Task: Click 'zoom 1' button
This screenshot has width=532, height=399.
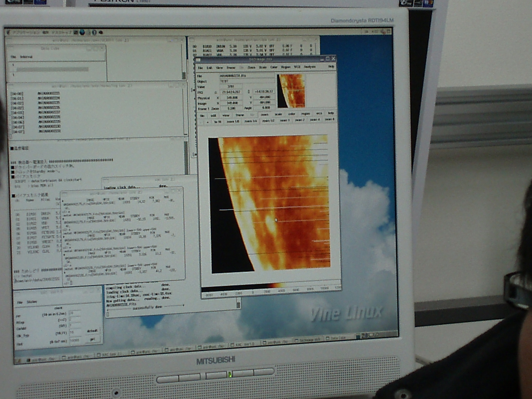Action: [284, 120]
